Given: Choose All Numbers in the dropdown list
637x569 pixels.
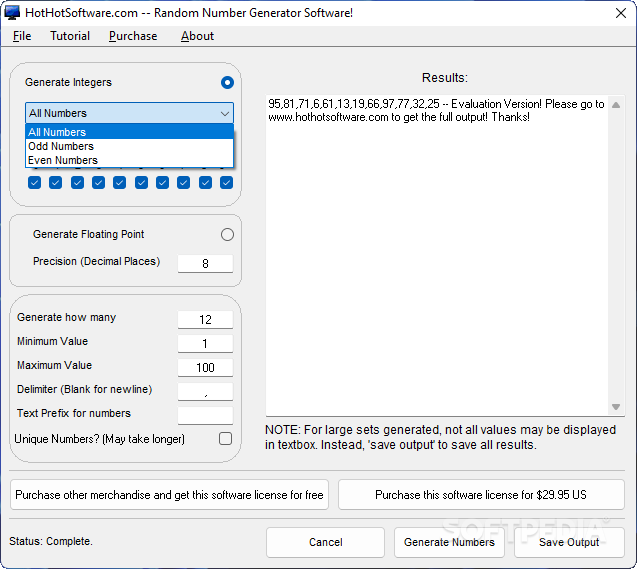Looking at the screenshot, I should click(x=129, y=132).
